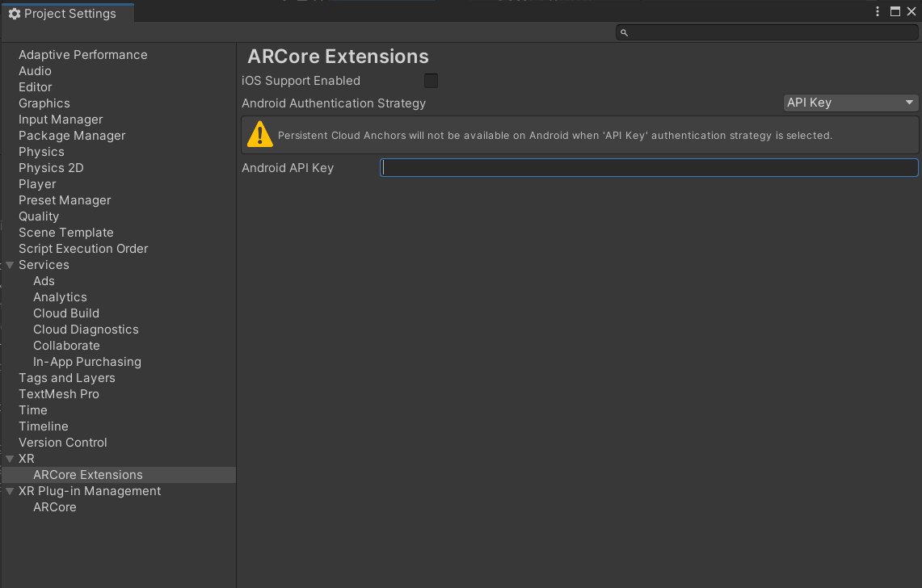Select ARCore Extensions in the sidebar
This screenshot has width=922, height=588.
click(119, 475)
